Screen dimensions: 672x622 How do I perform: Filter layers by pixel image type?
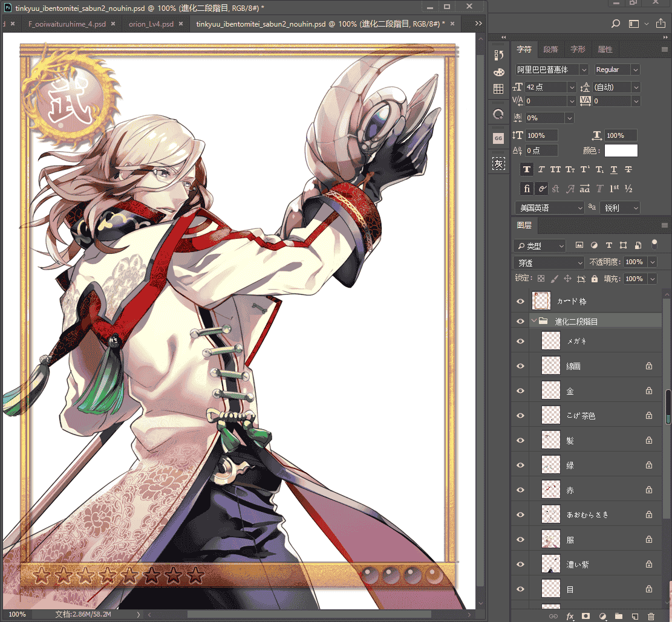pyautogui.click(x=579, y=245)
